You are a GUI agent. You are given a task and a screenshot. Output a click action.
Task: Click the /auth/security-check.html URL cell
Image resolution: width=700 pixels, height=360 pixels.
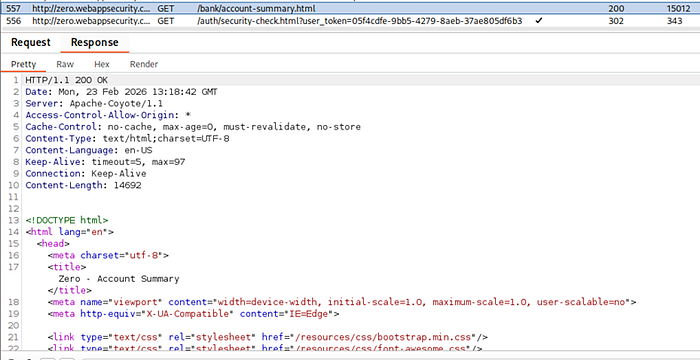pyautogui.click(x=359, y=21)
